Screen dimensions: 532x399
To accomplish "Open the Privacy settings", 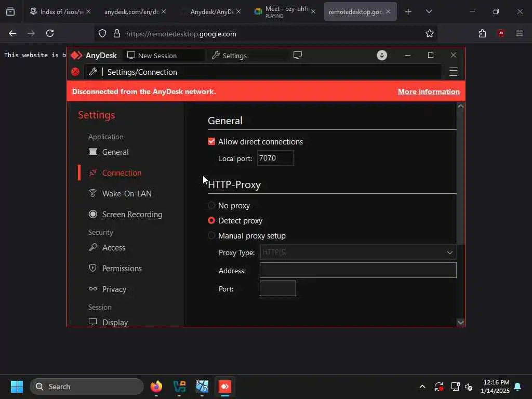I will 114,289.
